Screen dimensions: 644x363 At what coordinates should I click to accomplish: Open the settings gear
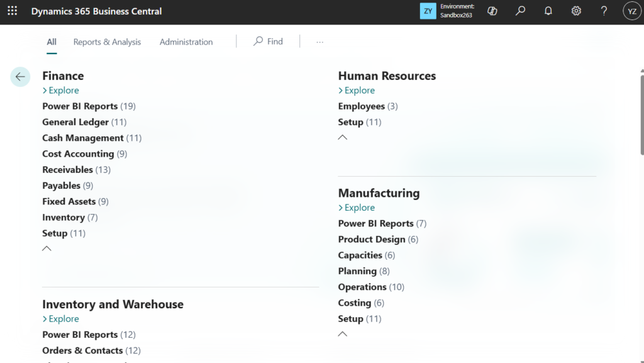coord(576,11)
